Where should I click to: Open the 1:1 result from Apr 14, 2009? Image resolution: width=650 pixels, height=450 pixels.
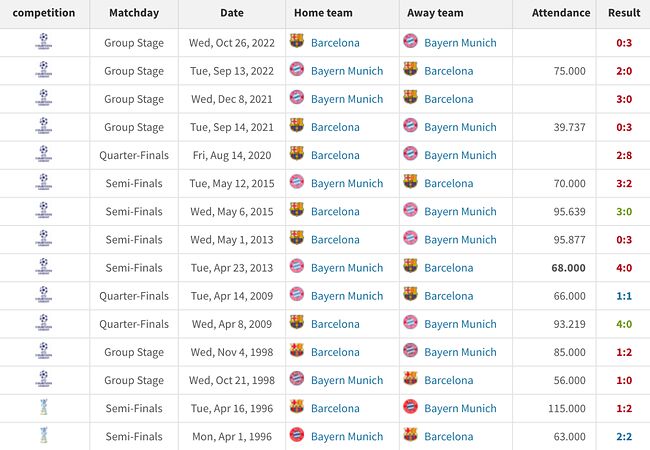click(624, 296)
